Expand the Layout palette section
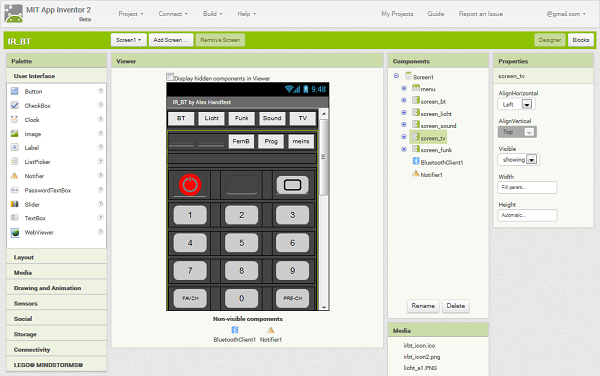The image size is (600, 376). click(x=56, y=257)
